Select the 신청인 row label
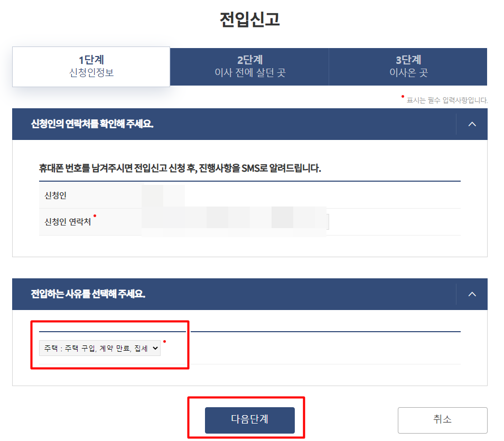 pos(55,195)
